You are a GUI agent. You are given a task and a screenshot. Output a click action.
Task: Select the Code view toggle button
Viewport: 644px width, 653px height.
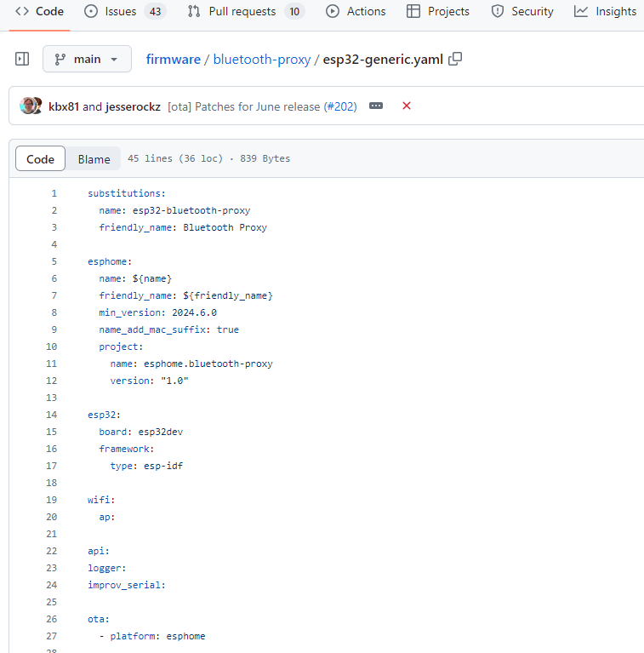pos(40,159)
